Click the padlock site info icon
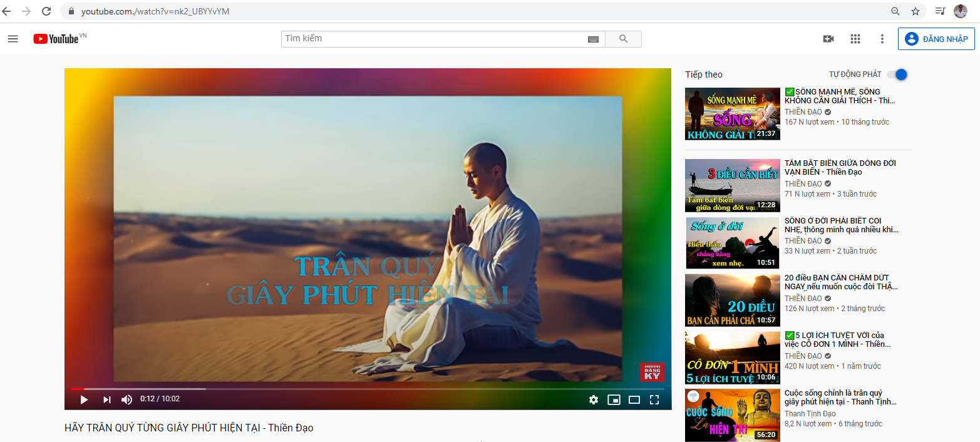This screenshot has width=980, height=442. pos(70,11)
